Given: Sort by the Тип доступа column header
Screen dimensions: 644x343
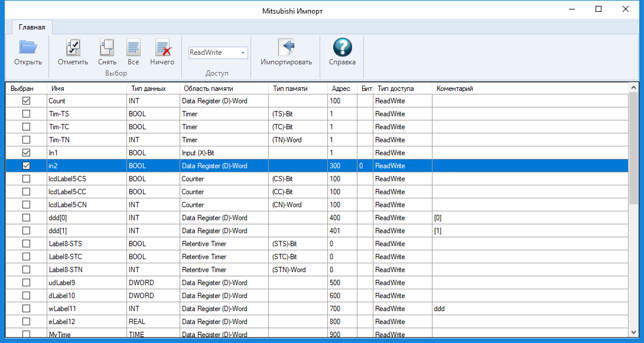Looking at the screenshot, I should click(402, 89).
